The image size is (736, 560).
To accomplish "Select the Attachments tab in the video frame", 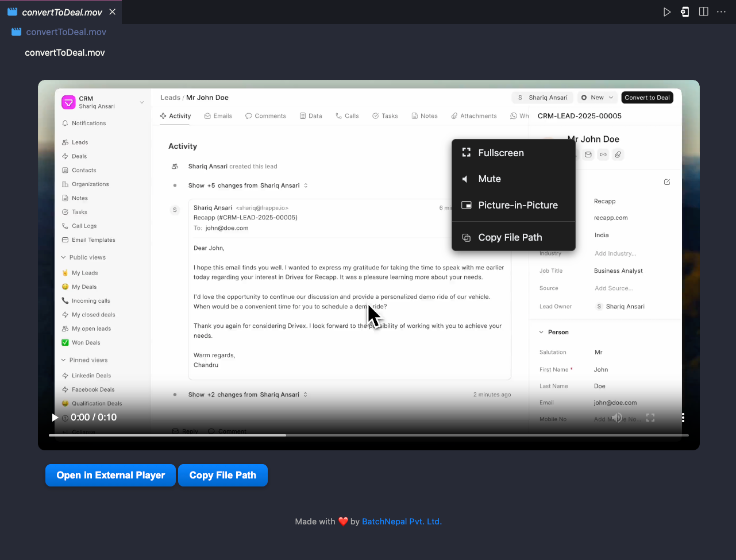I will (x=474, y=116).
